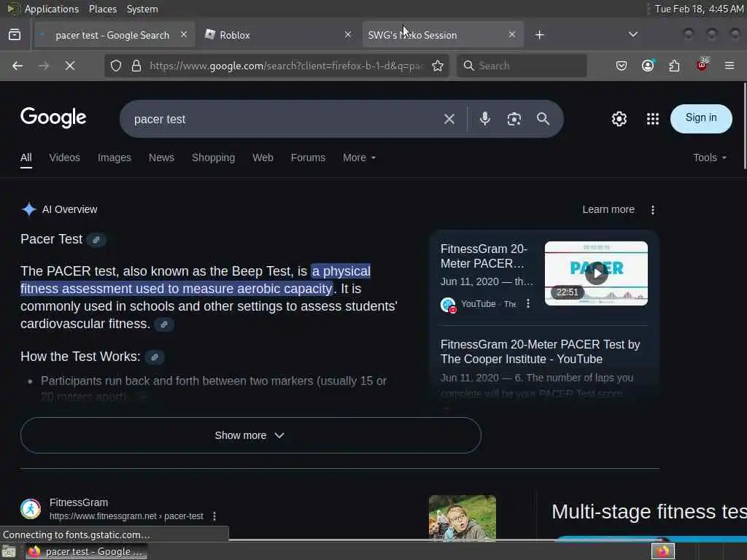Open the FitnessGram 20-Meter PACER card title
This screenshot has width=747, height=560.
[x=484, y=256]
